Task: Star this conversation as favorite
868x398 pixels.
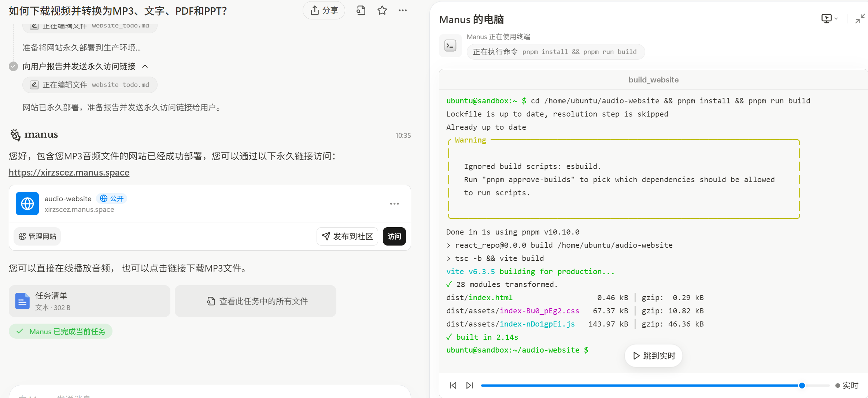Action: tap(382, 11)
